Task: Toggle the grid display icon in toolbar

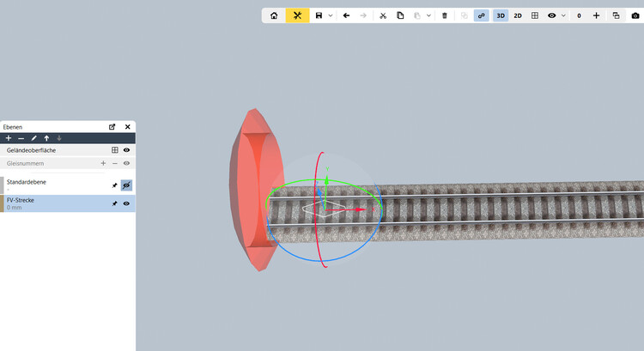Action: [x=535, y=15]
